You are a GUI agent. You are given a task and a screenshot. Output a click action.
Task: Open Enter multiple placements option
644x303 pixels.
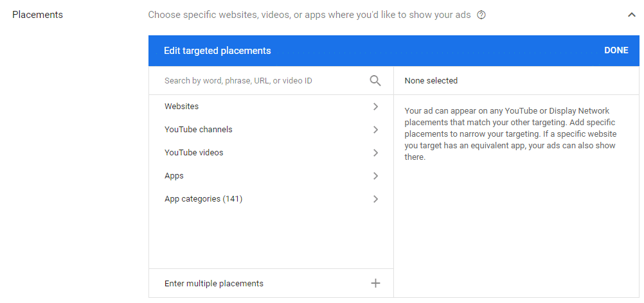tap(271, 283)
